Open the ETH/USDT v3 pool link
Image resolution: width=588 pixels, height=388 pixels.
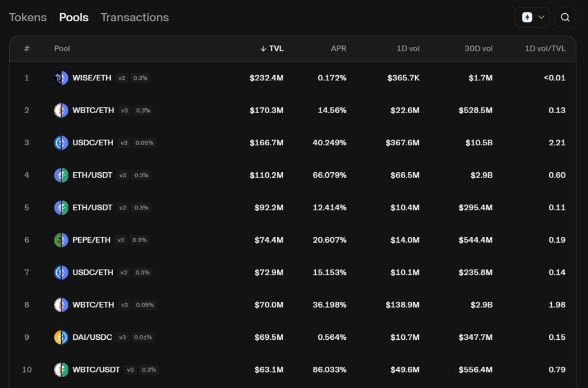(x=292, y=175)
